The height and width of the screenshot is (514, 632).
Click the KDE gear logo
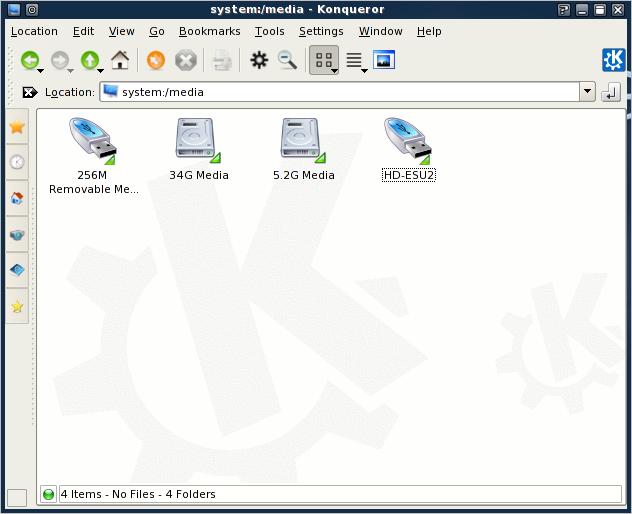point(613,60)
